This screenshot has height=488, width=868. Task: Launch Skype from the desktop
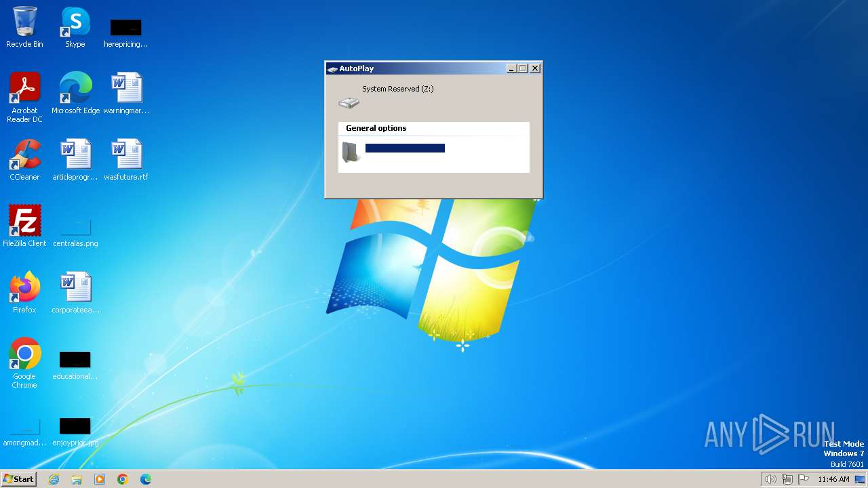pos(75,28)
